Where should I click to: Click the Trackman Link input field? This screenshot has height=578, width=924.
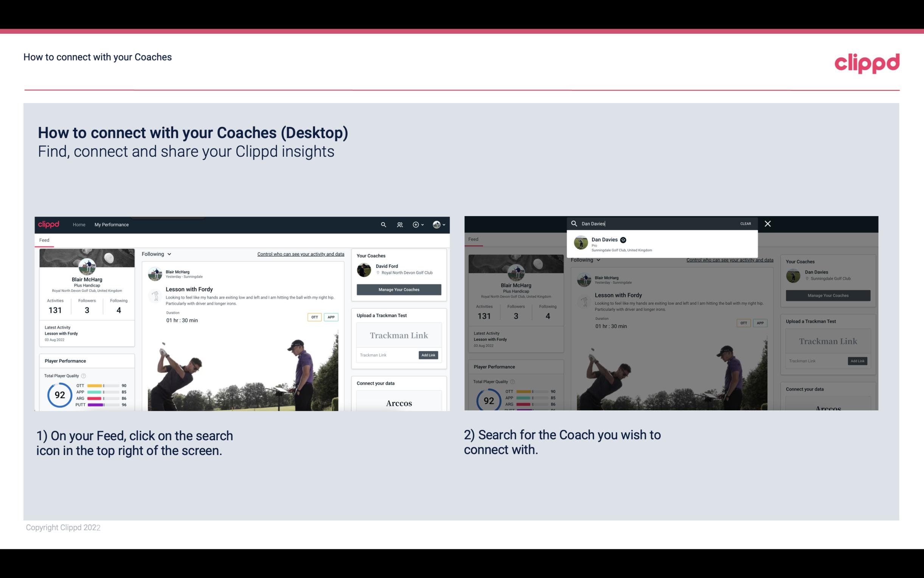[386, 355]
